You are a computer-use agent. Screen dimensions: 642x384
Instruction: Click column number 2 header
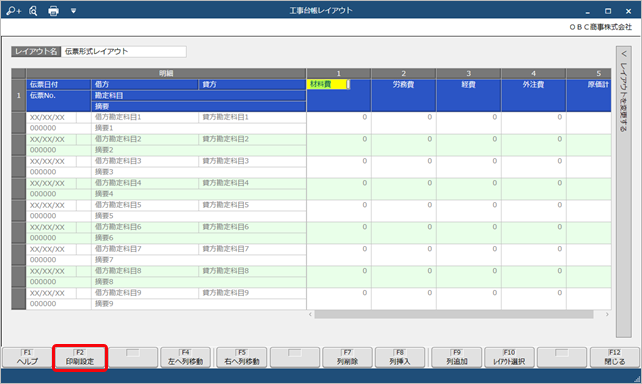[404, 74]
